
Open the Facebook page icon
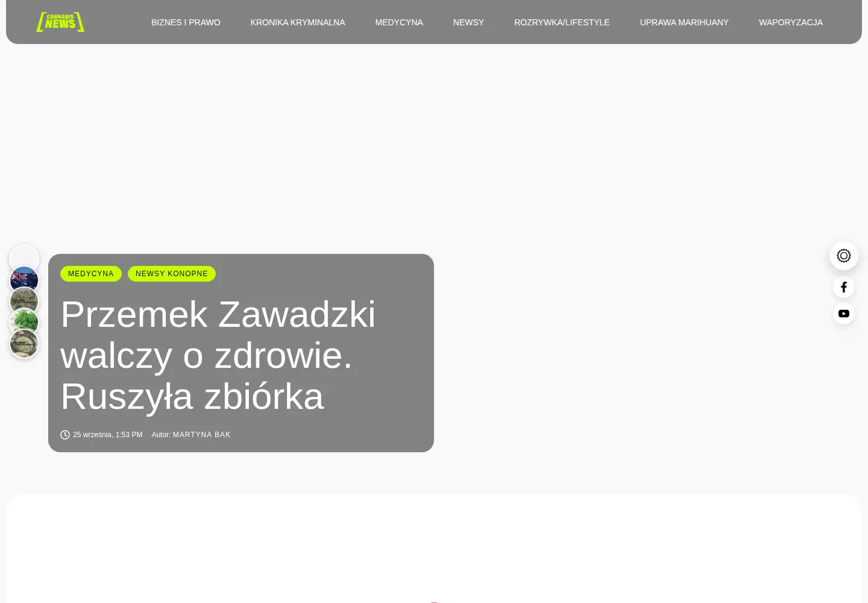[844, 288]
